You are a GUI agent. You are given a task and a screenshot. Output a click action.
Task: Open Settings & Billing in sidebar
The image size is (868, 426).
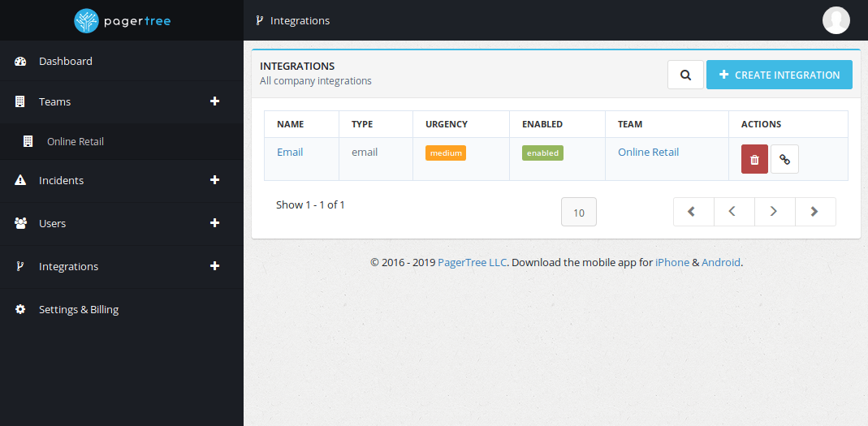pyautogui.click(x=78, y=309)
